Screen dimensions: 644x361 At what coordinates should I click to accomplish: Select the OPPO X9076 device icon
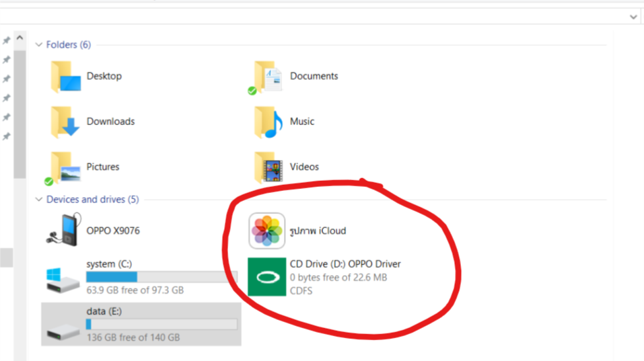click(x=64, y=230)
